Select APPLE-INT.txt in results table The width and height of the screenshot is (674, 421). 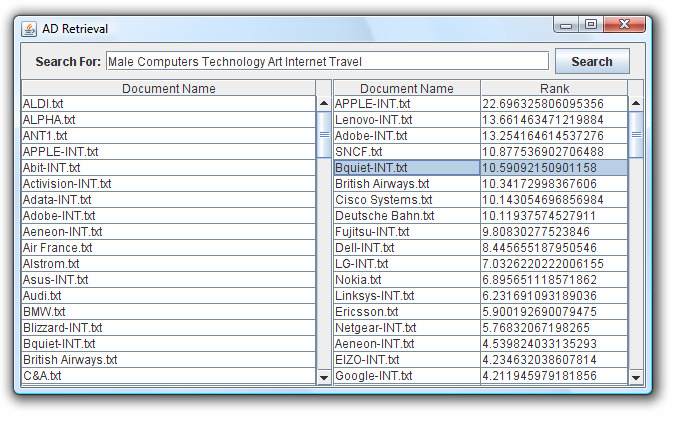point(407,104)
